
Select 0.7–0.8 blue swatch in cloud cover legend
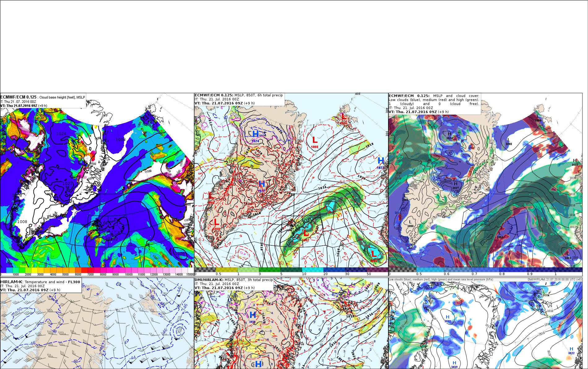click(485, 270)
